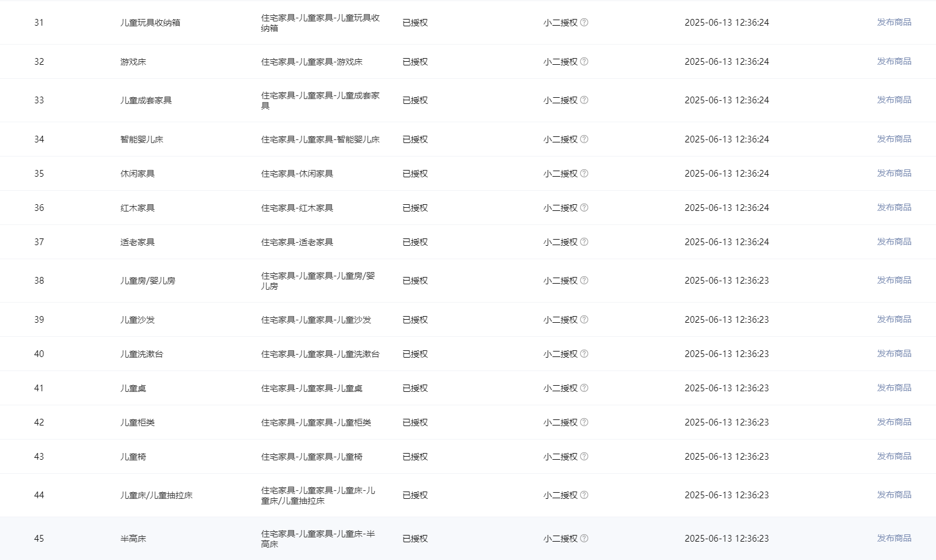Click help icon in the 半高床 row

[584, 539]
